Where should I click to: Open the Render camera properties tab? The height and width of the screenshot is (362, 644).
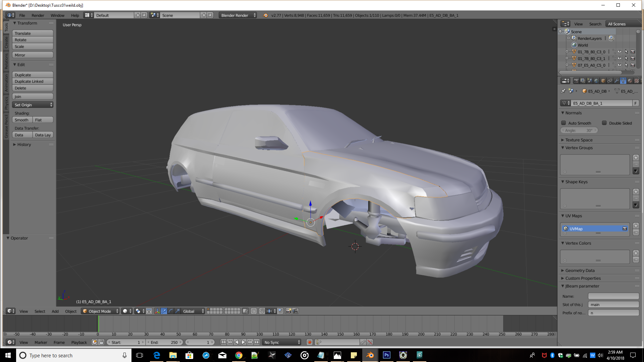coord(576,81)
